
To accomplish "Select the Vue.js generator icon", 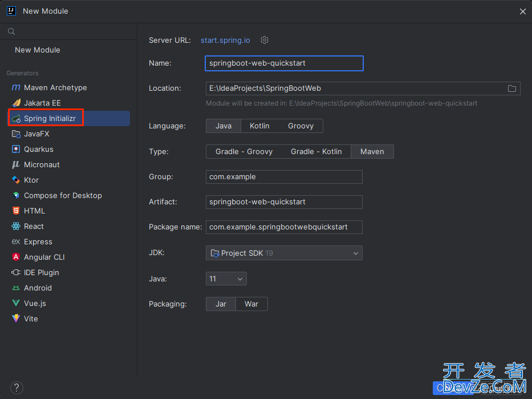I will (x=16, y=303).
